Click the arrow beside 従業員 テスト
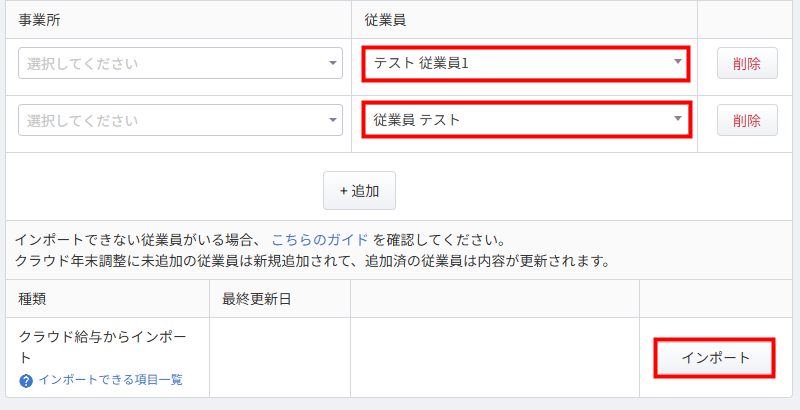Image resolution: width=800 pixels, height=410 pixels. click(x=677, y=120)
